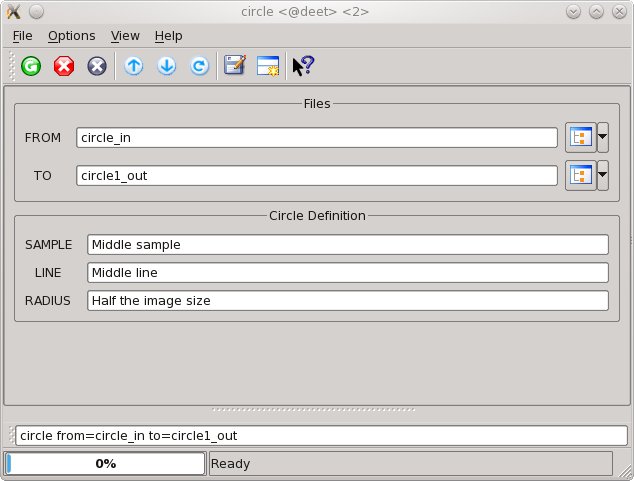Open the View menu
The image size is (634, 481).
[125, 35]
